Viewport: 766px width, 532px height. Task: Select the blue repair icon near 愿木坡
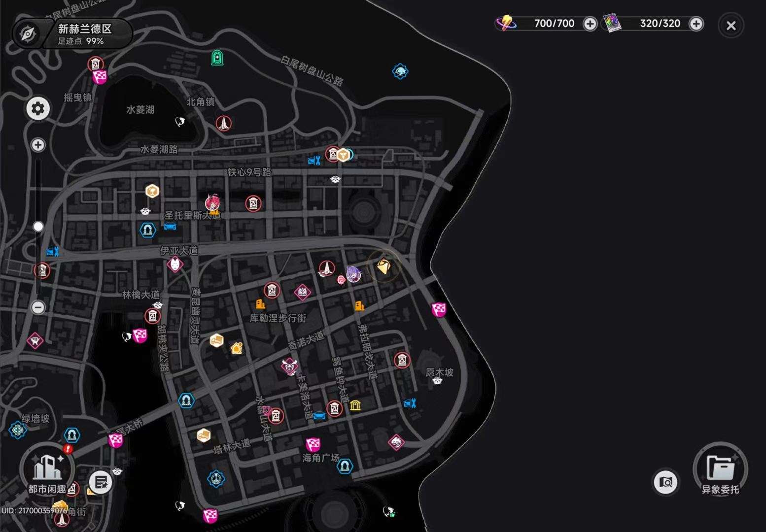410,403
